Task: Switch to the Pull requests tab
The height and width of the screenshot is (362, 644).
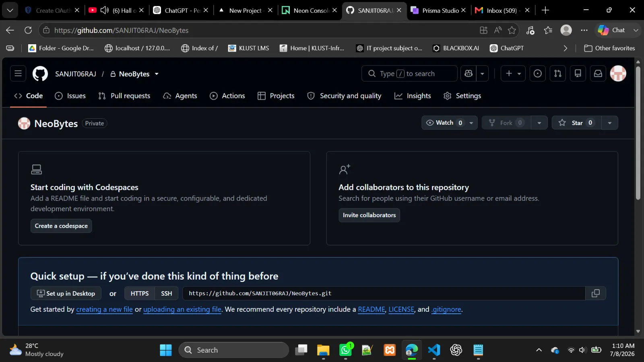Action: point(124,96)
